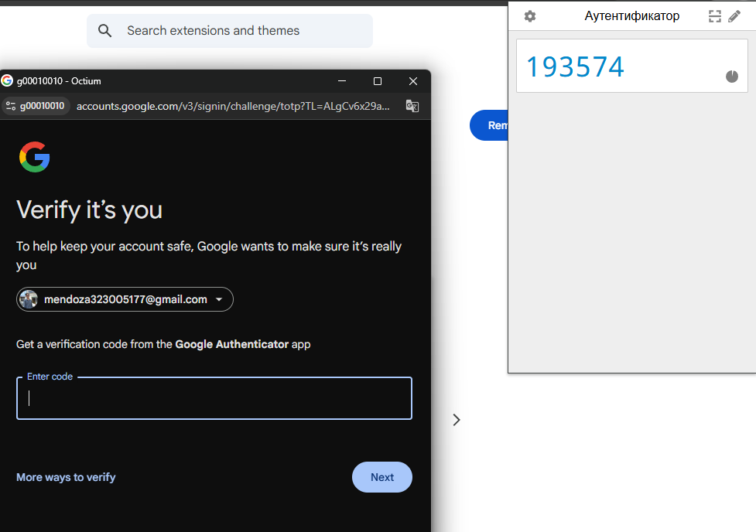Click the blue Remove button behind the popup

pos(489,125)
